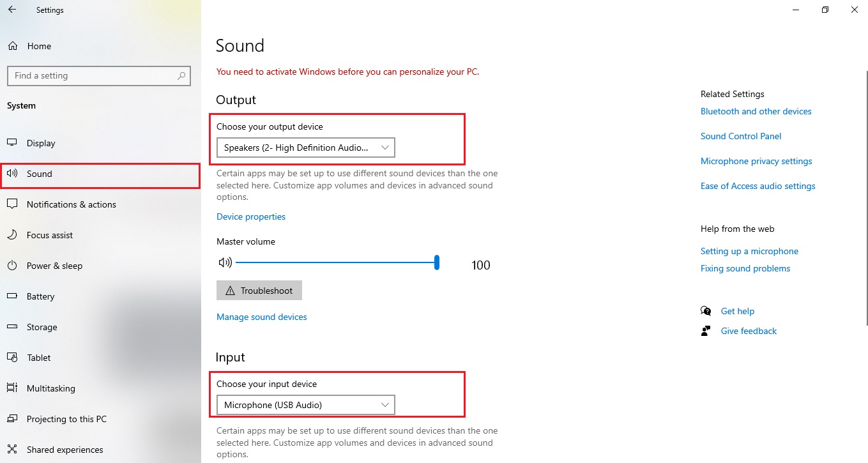This screenshot has height=463, width=868.
Task: Click the Find a setting field
Action: coord(99,75)
